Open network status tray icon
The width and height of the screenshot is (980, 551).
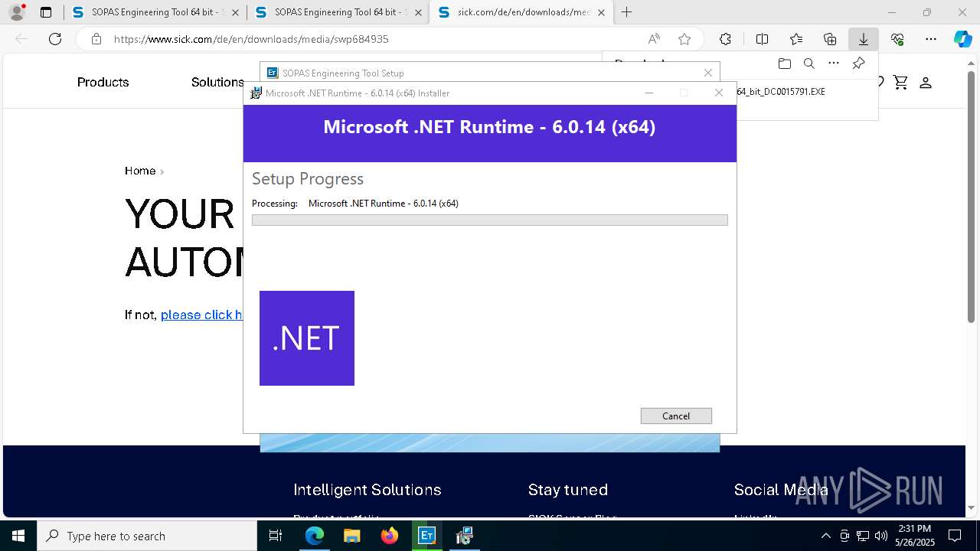(863, 536)
